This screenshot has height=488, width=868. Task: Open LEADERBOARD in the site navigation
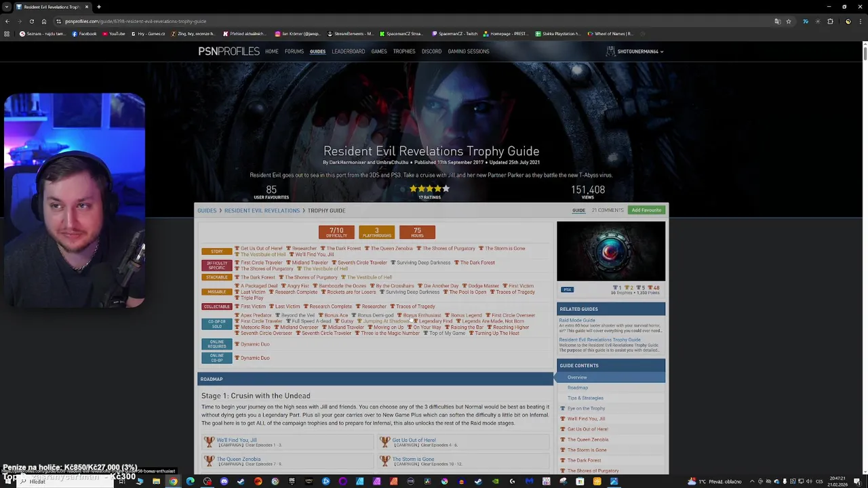click(349, 52)
